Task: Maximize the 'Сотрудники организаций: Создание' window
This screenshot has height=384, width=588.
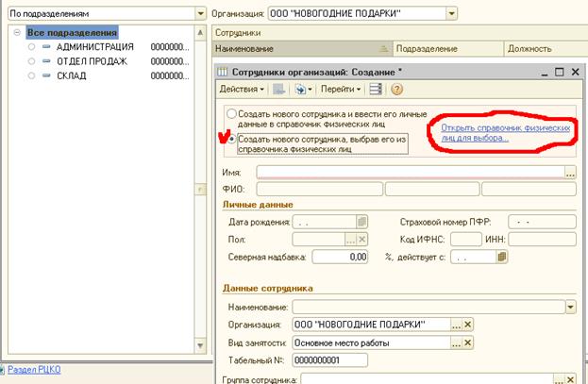Action: (559, 72)
